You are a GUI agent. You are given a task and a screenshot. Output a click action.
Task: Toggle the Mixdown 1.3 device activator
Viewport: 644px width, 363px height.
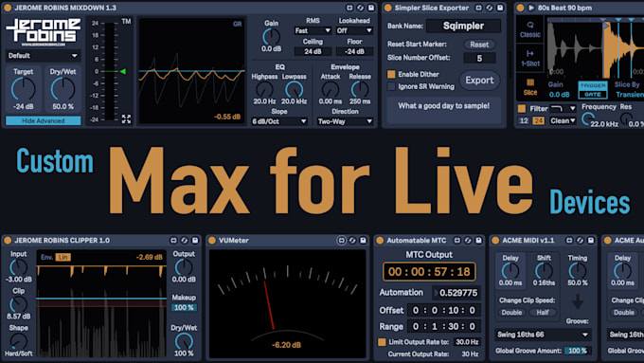coord(8,8)
